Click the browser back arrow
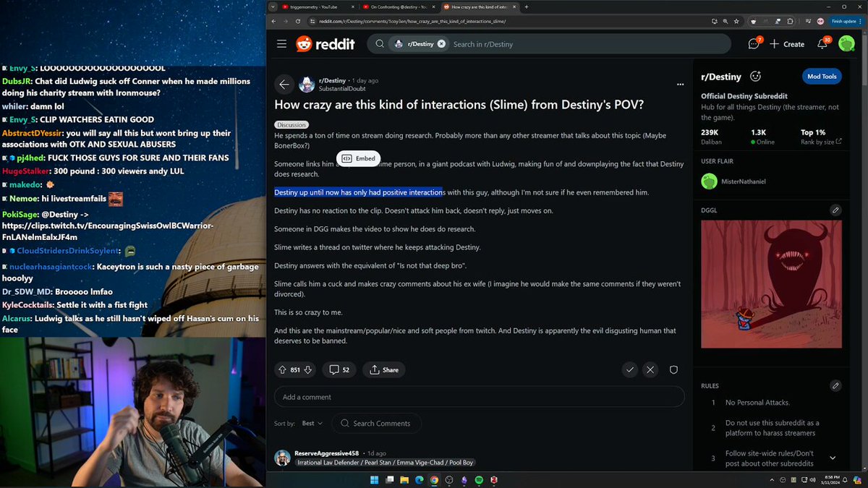This screenshot has width=868, height=488. [274, 22]
